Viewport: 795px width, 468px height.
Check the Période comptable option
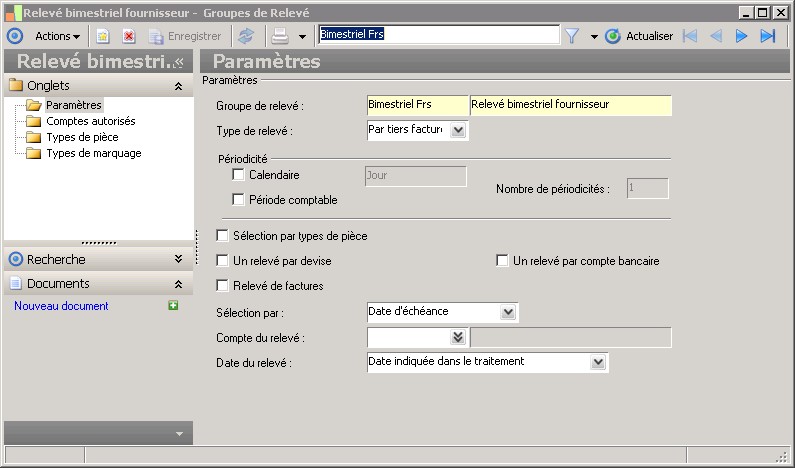[x=238, y=199]
